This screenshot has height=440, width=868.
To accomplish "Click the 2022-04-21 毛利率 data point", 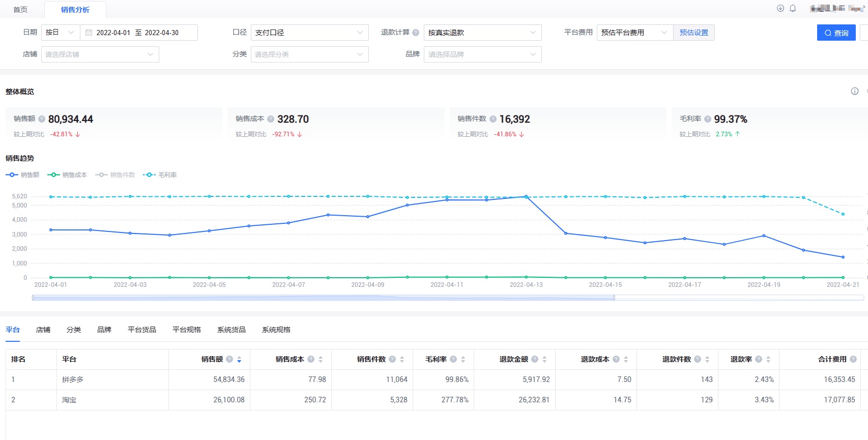I will [843, 214].
